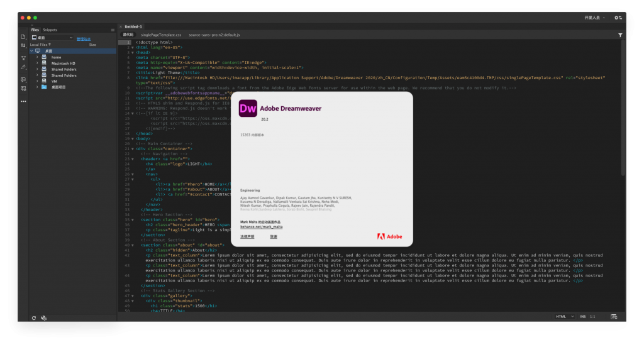Select the 源代码 source code tab
This screenshot has width=644, height=345.
[x=128, y=35]
